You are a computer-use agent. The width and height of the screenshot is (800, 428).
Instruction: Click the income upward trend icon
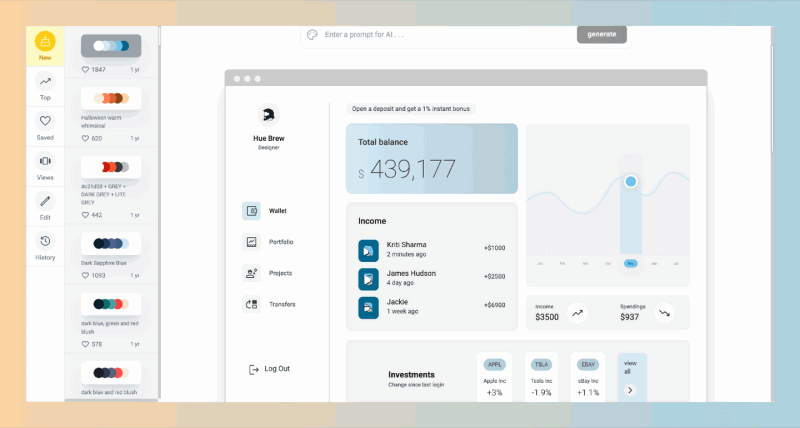pos(577,313)
